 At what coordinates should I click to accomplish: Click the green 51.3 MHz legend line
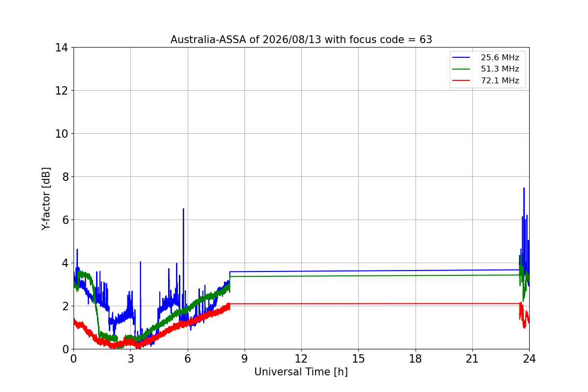462,69
